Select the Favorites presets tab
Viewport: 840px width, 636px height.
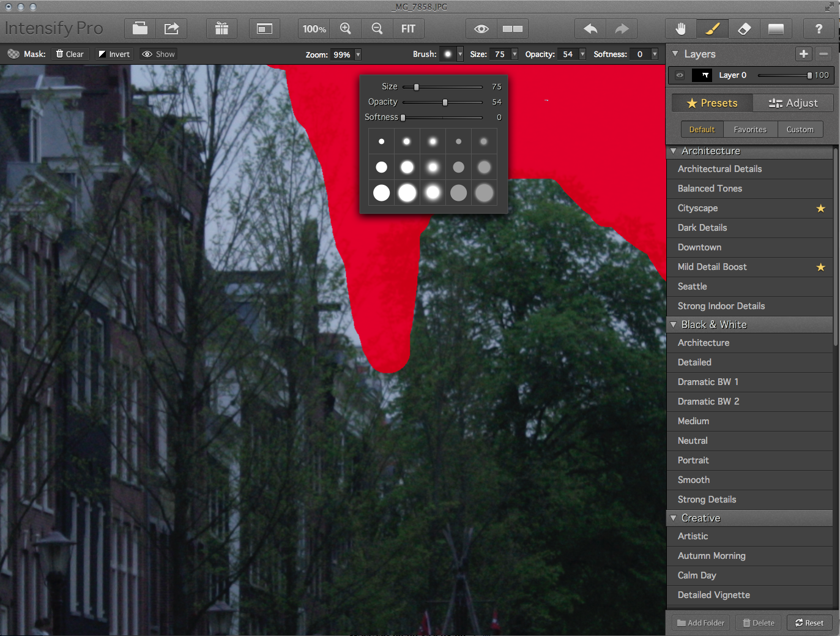[750, 129]
